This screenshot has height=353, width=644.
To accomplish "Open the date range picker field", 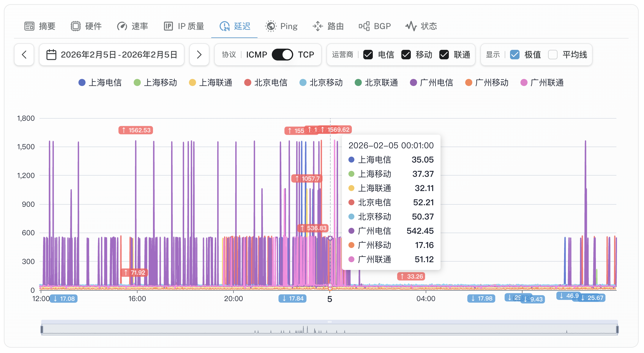I will [x=119, y=55].
